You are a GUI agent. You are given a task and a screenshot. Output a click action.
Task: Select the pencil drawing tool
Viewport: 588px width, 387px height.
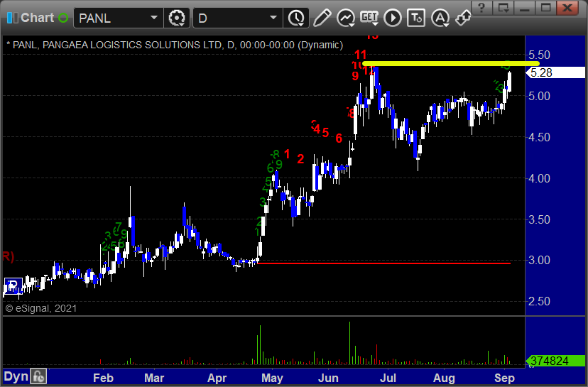[x=322, y=18]
